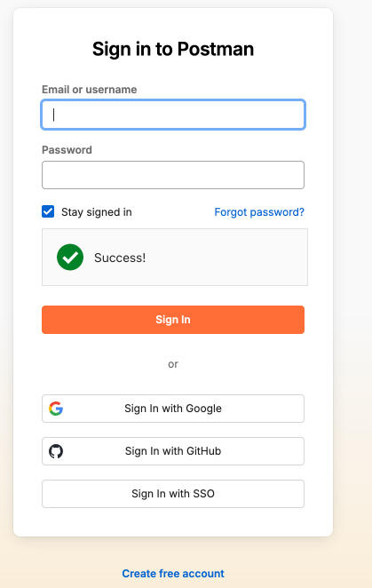This screenshot has height=588, width=372.
Task: Open the Forgot password? link
Action: click(x=259, y=212)
